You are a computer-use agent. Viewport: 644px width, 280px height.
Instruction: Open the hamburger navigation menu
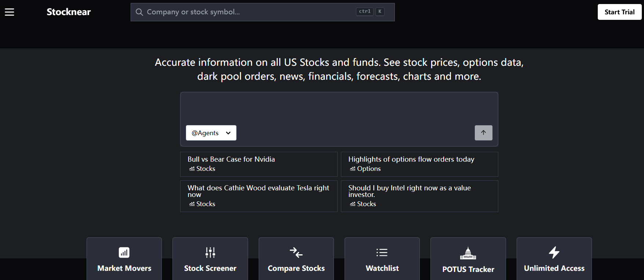pos(10,12)
